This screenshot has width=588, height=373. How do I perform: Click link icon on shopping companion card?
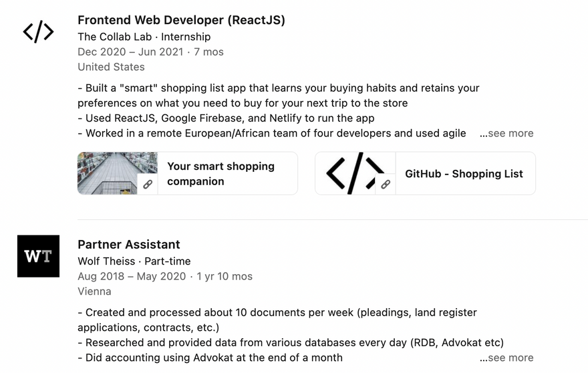[x=148, y=184]
